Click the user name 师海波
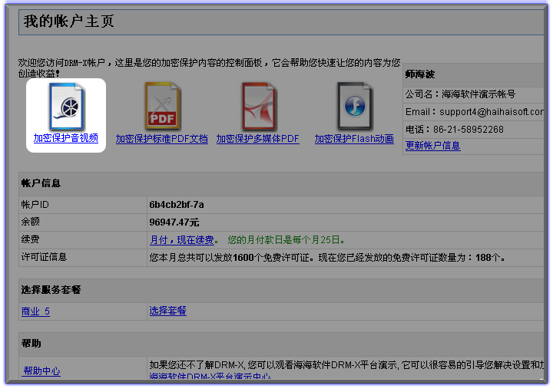This screenshot has width=553, height=392. click(420, 74)
